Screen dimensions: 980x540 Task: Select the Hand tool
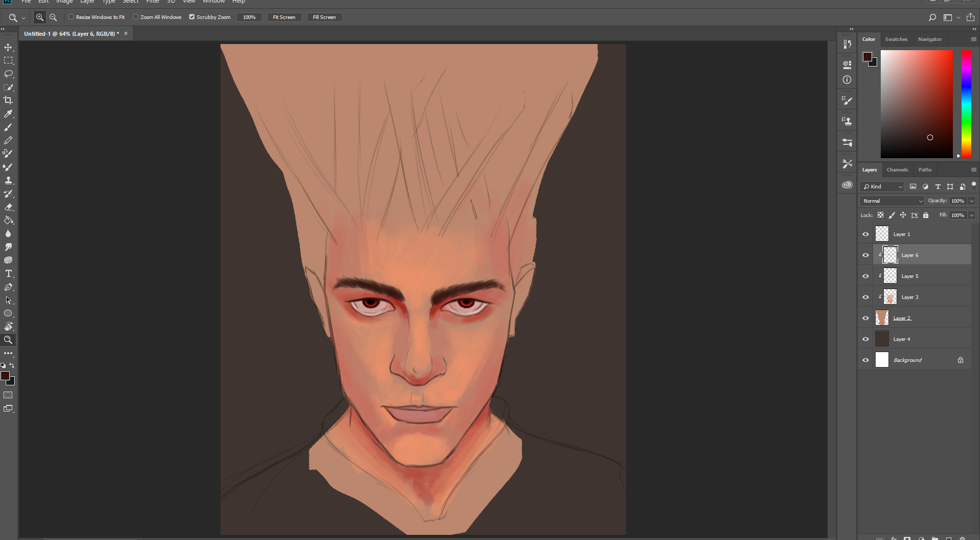[8, 327]
